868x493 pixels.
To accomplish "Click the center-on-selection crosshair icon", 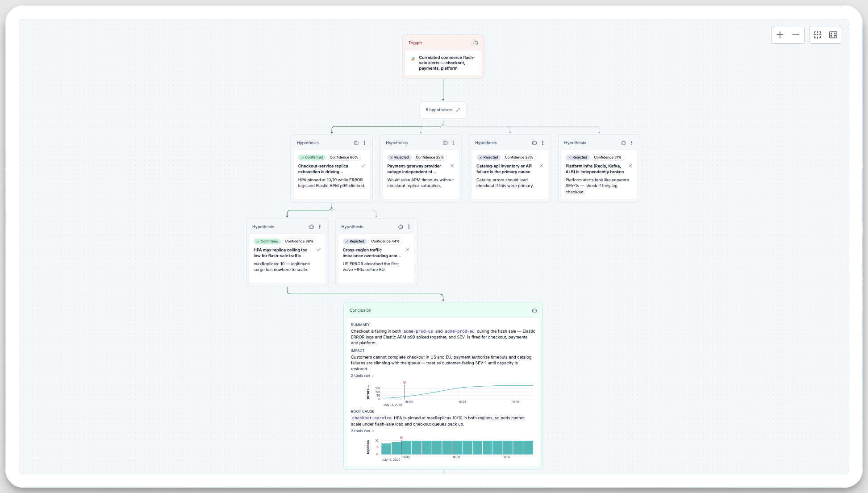I will click(x=818, y=35).
